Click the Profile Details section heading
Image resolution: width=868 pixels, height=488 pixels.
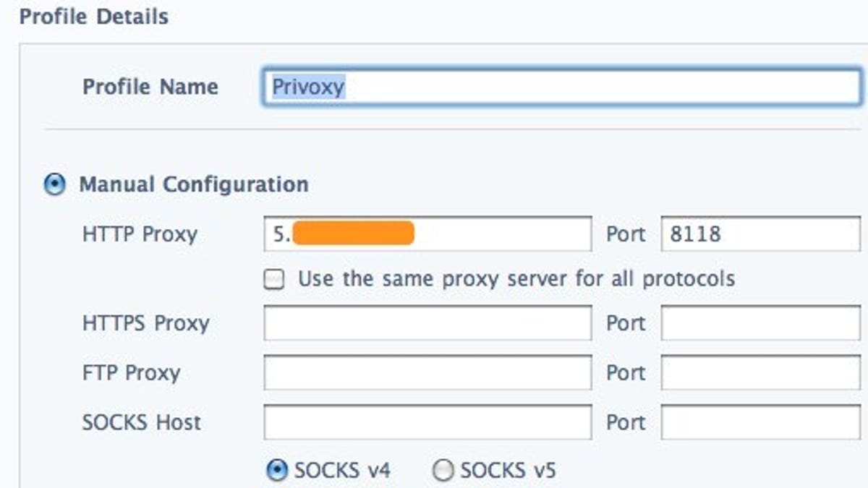(x=94, y=17)
